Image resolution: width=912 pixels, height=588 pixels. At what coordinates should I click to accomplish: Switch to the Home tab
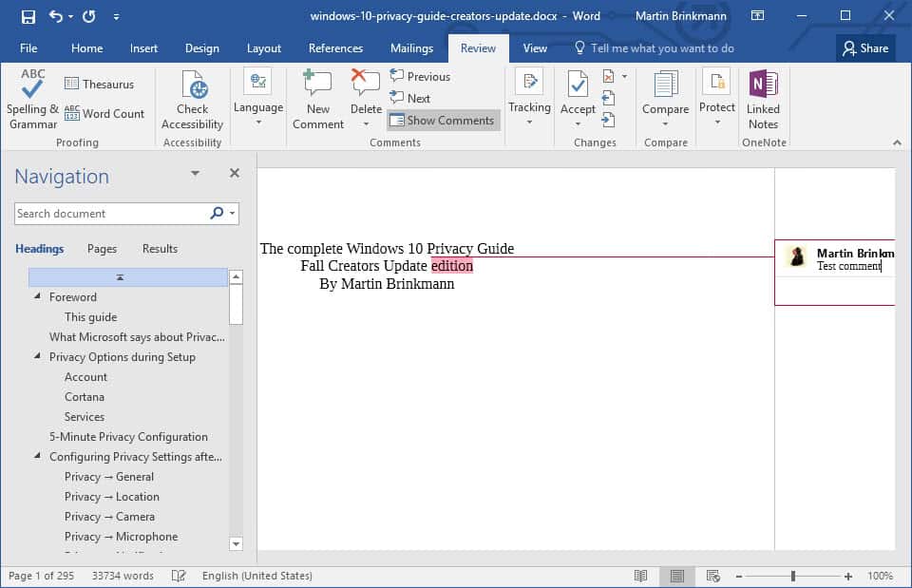[86, 48]
